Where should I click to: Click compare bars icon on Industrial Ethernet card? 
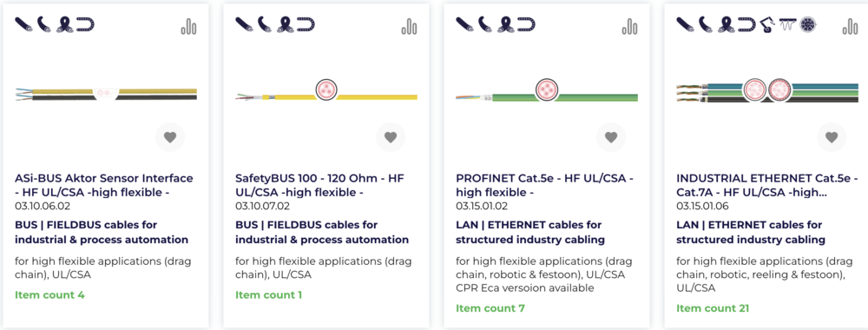[x=851, y=26]
